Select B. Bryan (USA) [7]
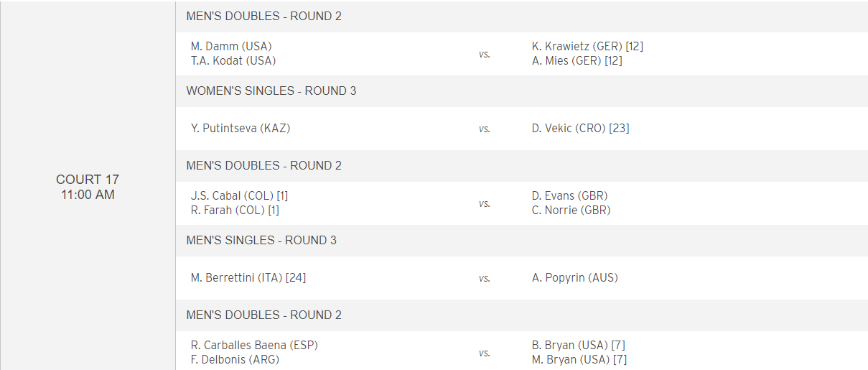Image resolution: width=868 pixels, height=370 pixels. pyautogui.click(x=579, y=345)
